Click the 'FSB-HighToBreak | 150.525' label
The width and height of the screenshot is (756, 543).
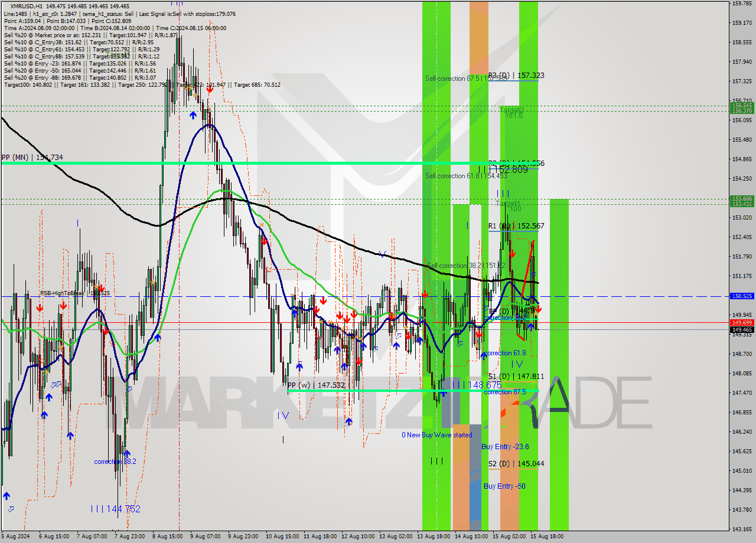pos(75,293)
